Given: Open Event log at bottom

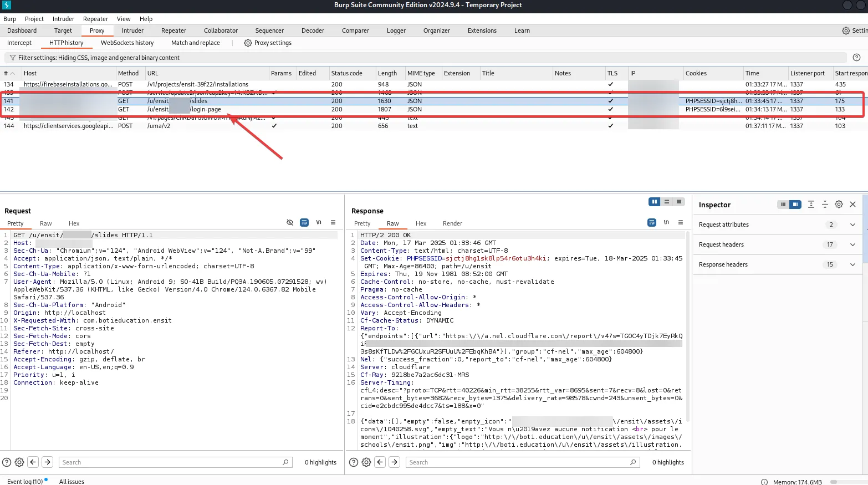Looking at the screenshot, I should pos(25,481).
